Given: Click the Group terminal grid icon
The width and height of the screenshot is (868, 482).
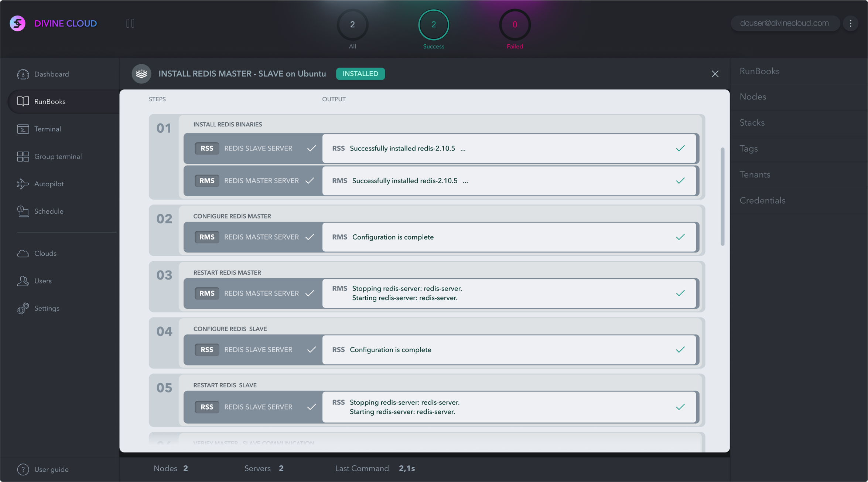Looking at the screenshot, I should (x=23, y=156).
